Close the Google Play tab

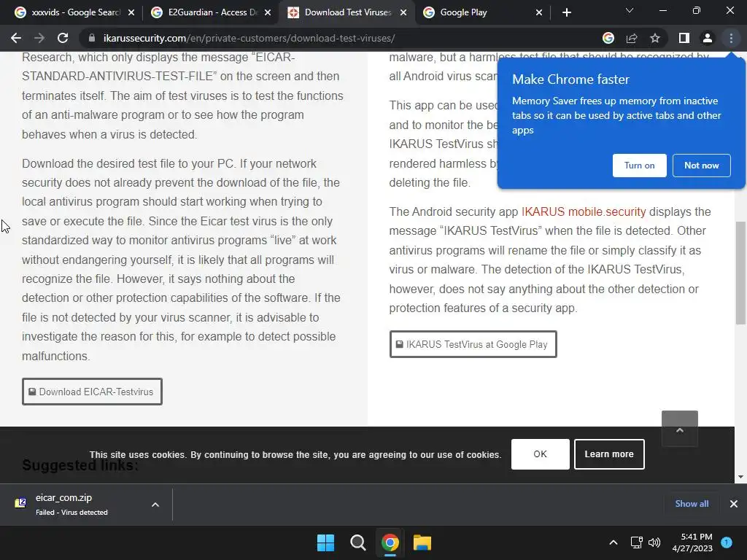[x=539, y=12]
